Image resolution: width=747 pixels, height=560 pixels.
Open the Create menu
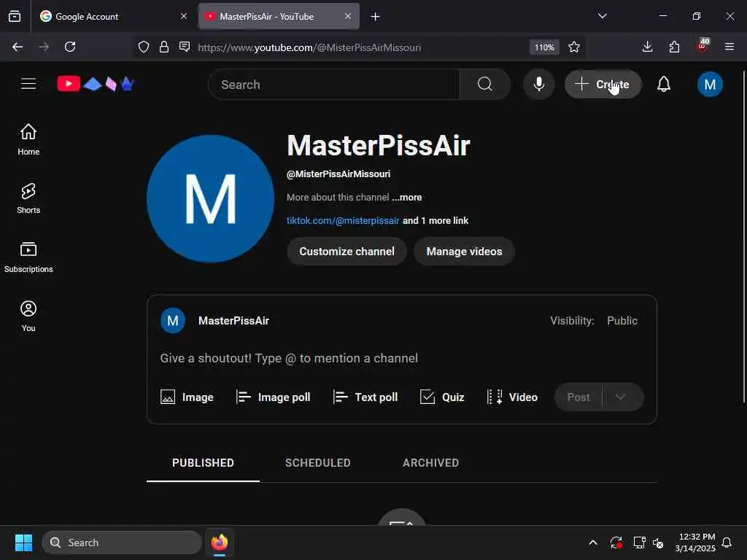603,85
